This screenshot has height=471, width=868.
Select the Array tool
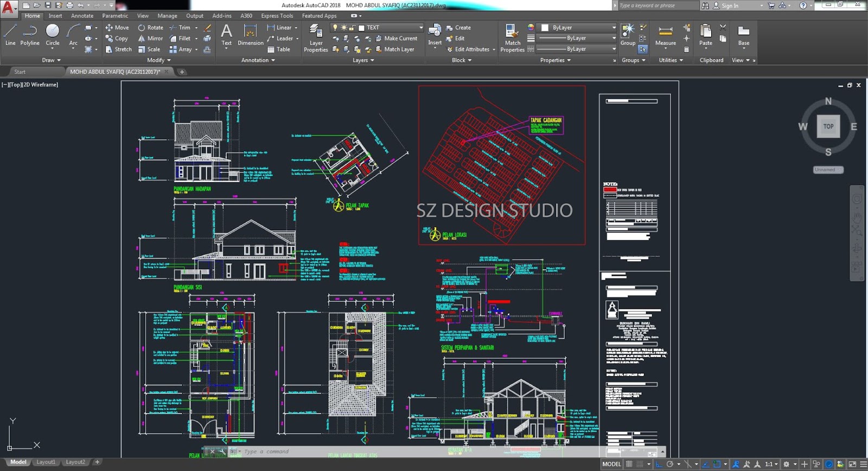click(x=181, y=49)
